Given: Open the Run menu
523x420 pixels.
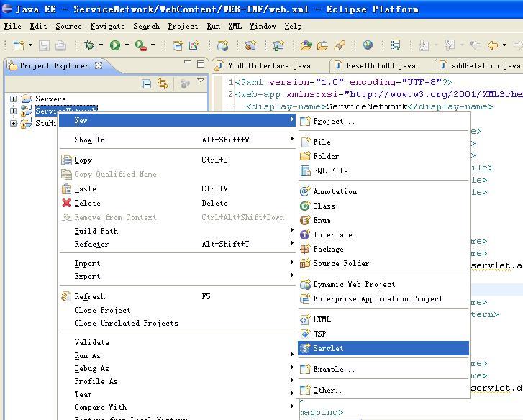Looking at the screenshot, I should [x=214, y=26].
